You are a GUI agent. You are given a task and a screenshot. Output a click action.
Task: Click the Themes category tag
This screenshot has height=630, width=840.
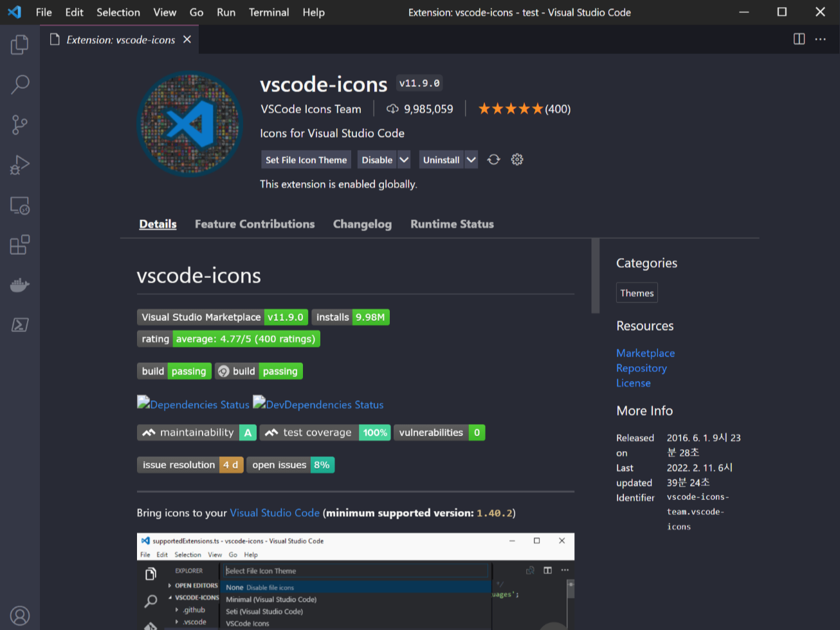coord(637,293)
